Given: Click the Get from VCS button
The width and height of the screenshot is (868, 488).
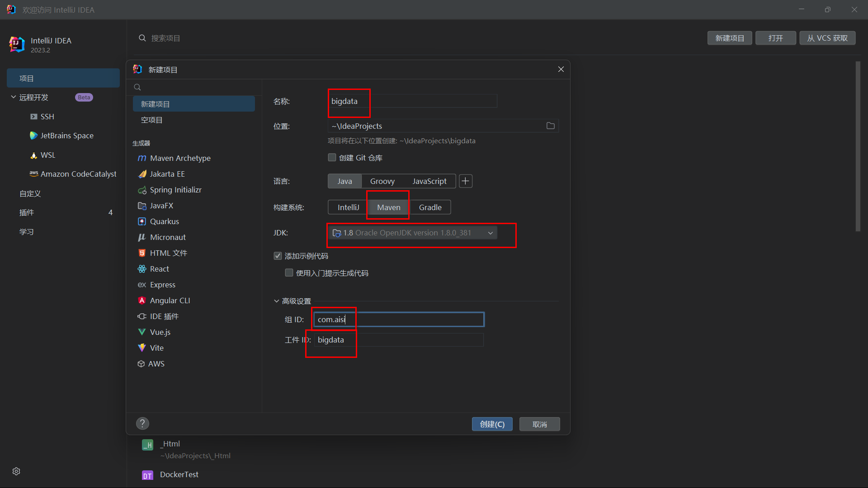Looking at the screenshot, I should click(827, 38).
